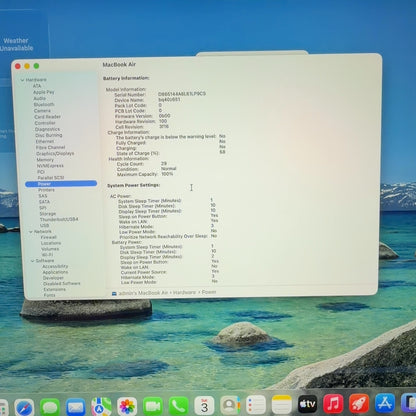The image size is (416, 416).
Task: Select SAS in the sidebar
Action: pyautogui.click(x=43, y=196)
